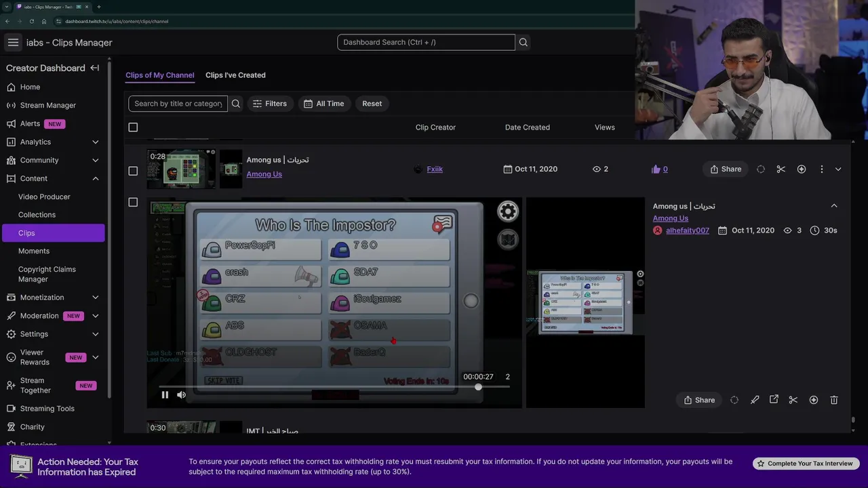Select the Fxiik clip row checkbox
This screenshot has width=868, height=488.
133,171
